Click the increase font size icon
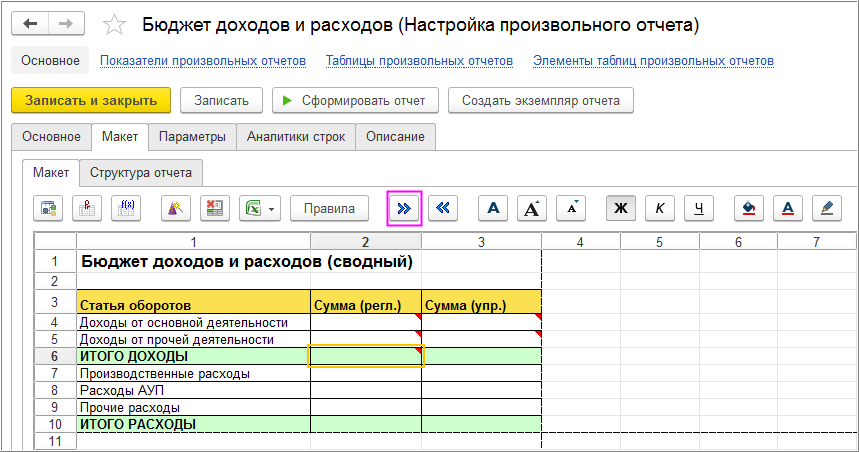Image resolution: width=859 pixels, height=452 pixels. pos(532,208)
